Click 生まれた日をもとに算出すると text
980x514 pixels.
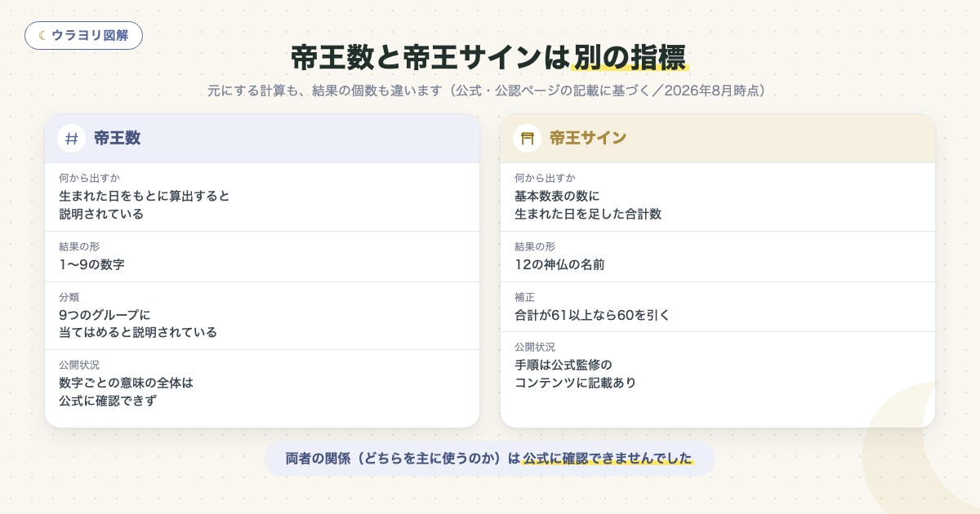(x=145, y=196)
